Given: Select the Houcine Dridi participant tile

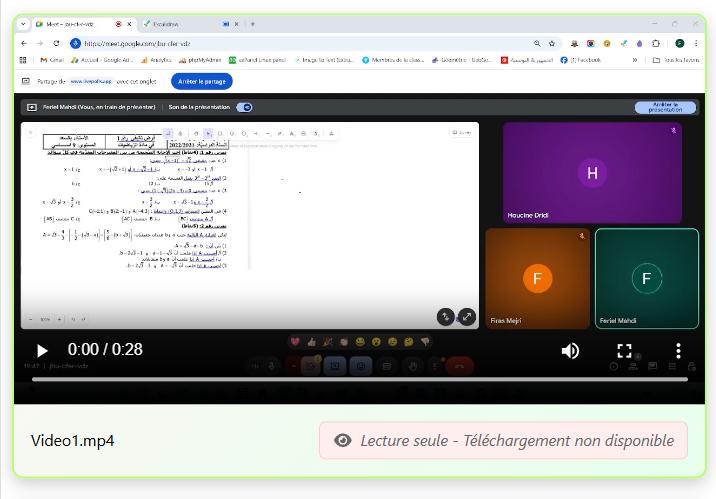Looking at the screenshot, I should (592, 173).
